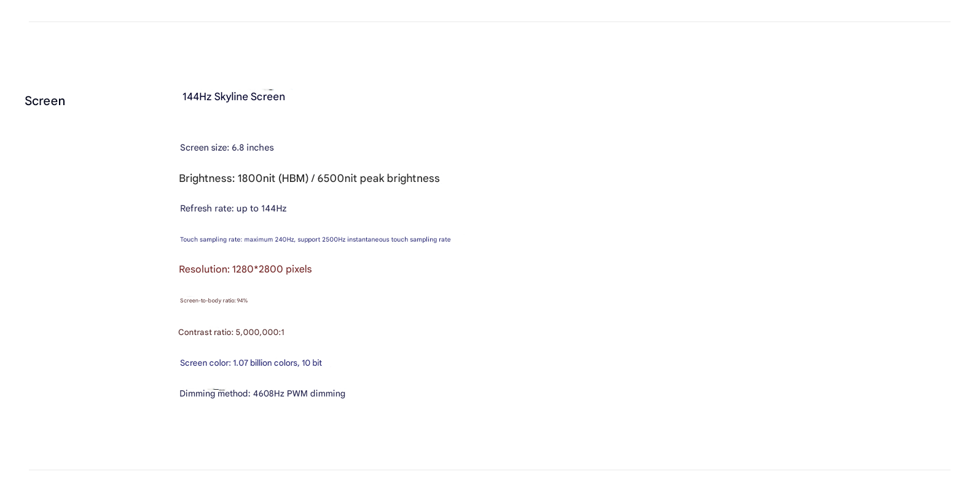Viewport: 980px width, 501px height.
Task: Select the "Refresh rate: up to 144Hz" line
Action: coord(233,209)
